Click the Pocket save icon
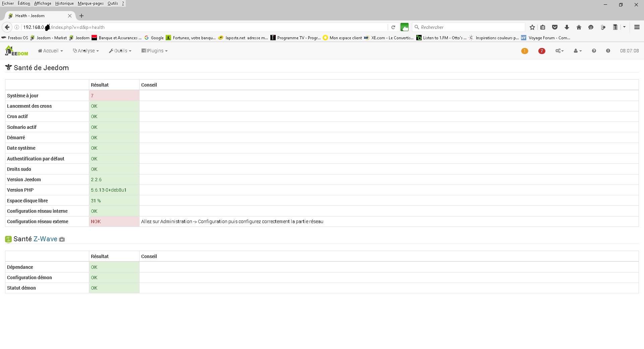This screenshot has width=644, height=349. 555,27
